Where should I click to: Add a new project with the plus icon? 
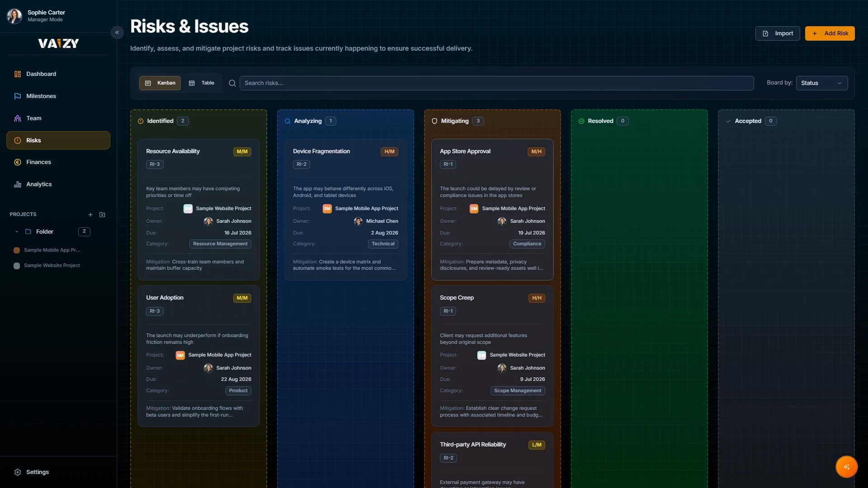click(x=90, y=215)
